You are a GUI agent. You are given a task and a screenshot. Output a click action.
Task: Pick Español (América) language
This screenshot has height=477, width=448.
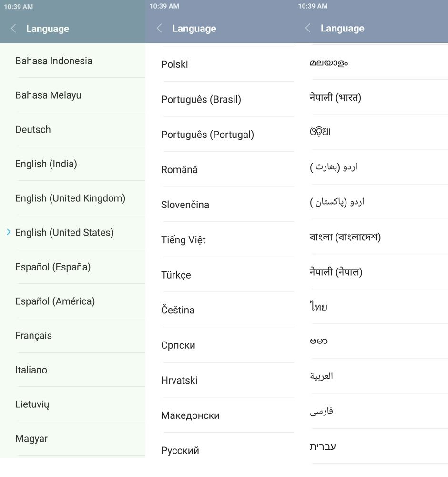(55, 301)
